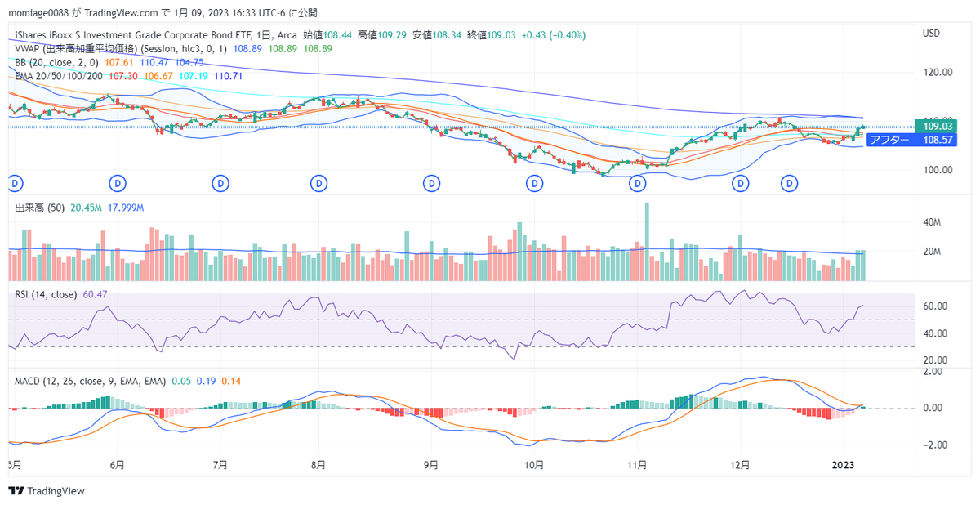This screenshot has height=505, width=980.
Task: Select the MACD (12, 26, close, 9) legend
Action: [x=91, y=381]
